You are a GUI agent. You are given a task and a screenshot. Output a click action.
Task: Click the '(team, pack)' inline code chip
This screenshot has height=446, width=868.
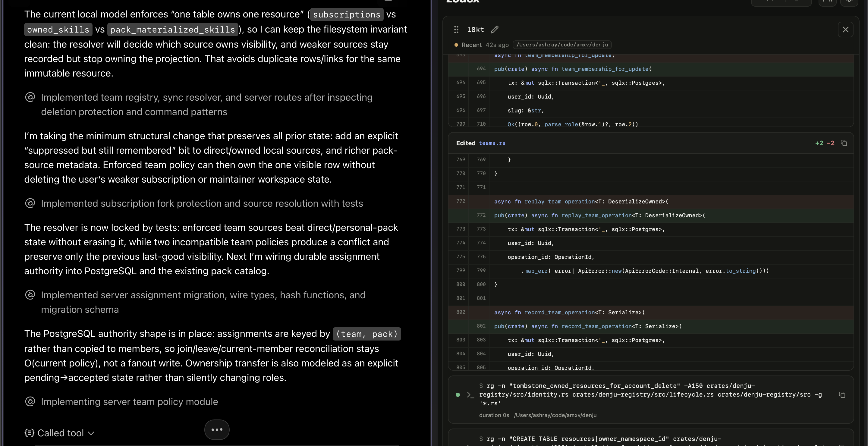366,334
